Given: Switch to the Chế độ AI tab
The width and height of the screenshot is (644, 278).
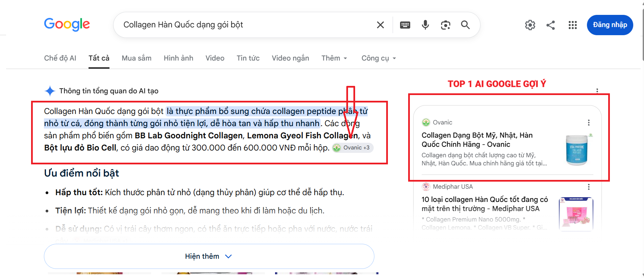Looking at the screenshot, I should (x=60, y=58).
